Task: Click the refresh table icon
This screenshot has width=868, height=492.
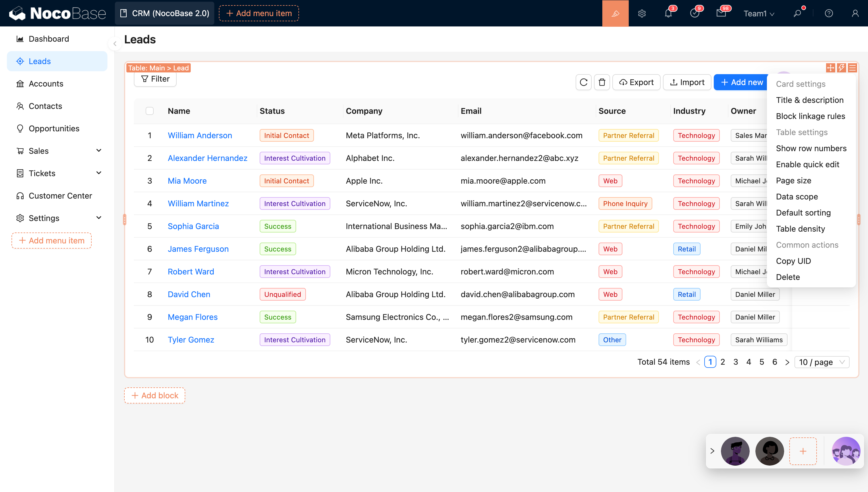Action: 583,82
